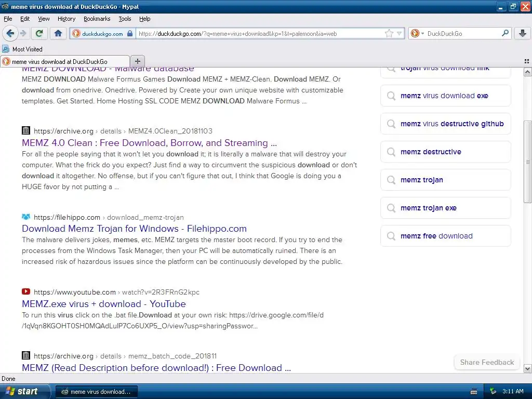Click the YouTube favicon beside the result
The image size is (532, 399).
26,291
